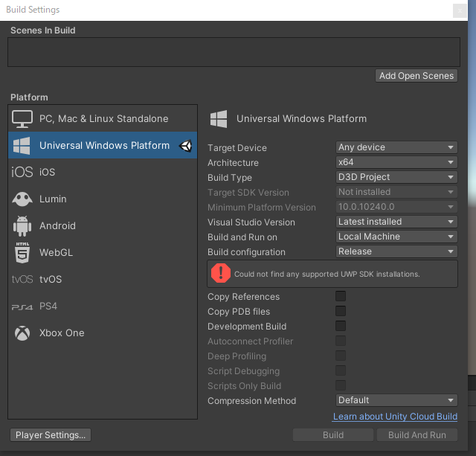
Task: Open the Learn about Unity Cloud Build link
Action: [395, 417]
